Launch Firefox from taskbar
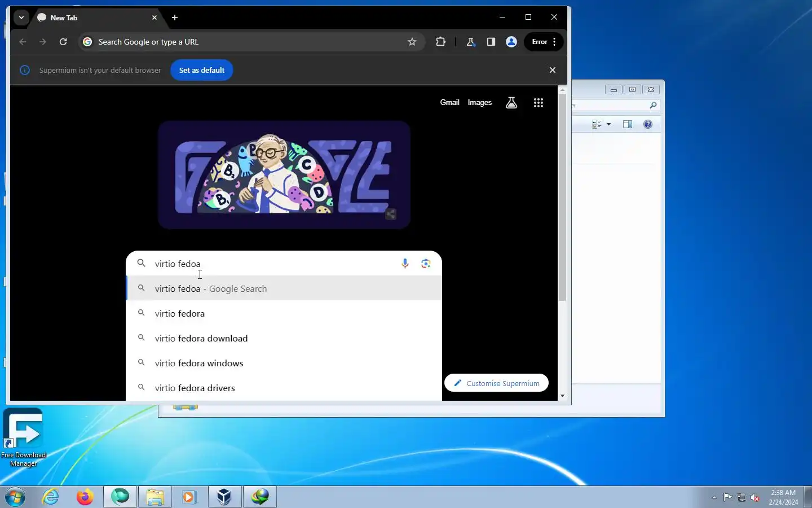812x508 pixels. (85, 497)
